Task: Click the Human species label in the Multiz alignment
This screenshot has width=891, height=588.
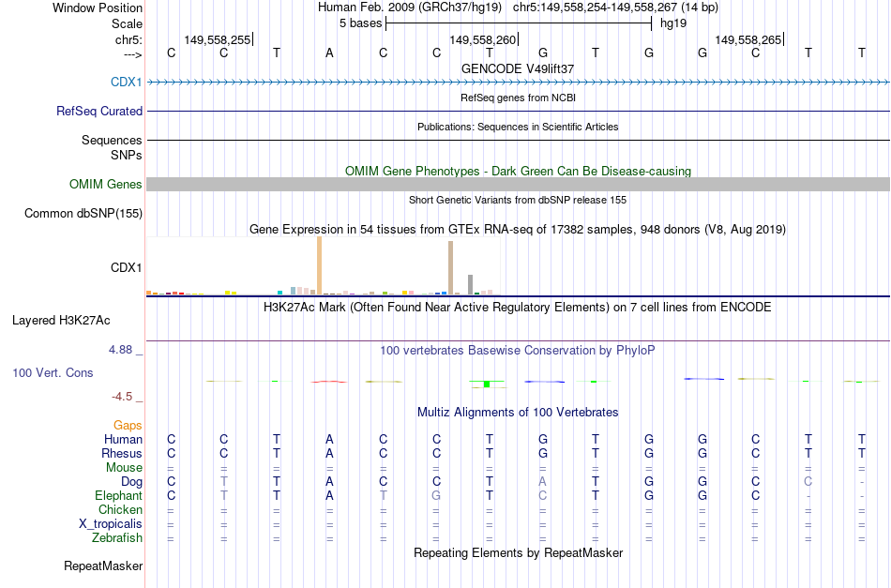Action: (x=123, y=439)
